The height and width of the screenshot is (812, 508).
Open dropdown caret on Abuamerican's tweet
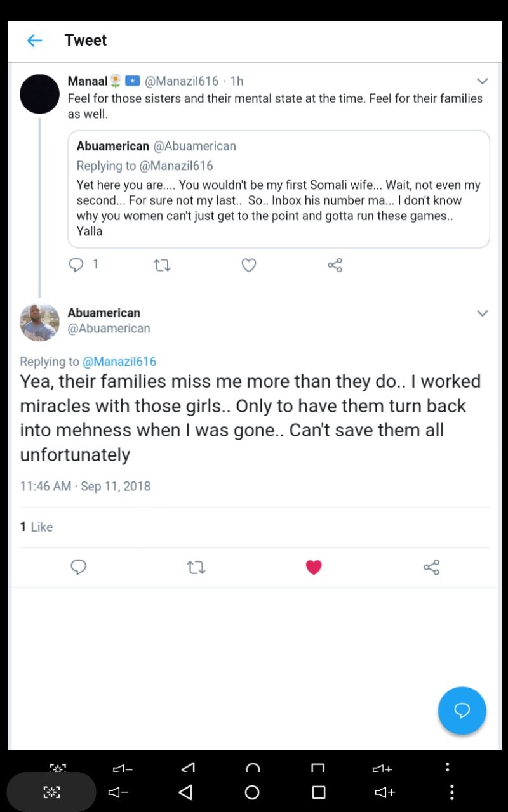482,313
